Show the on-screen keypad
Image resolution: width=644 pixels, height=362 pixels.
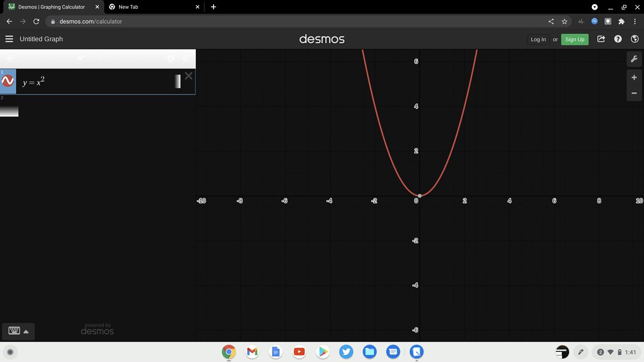click(x=19, y=331)
